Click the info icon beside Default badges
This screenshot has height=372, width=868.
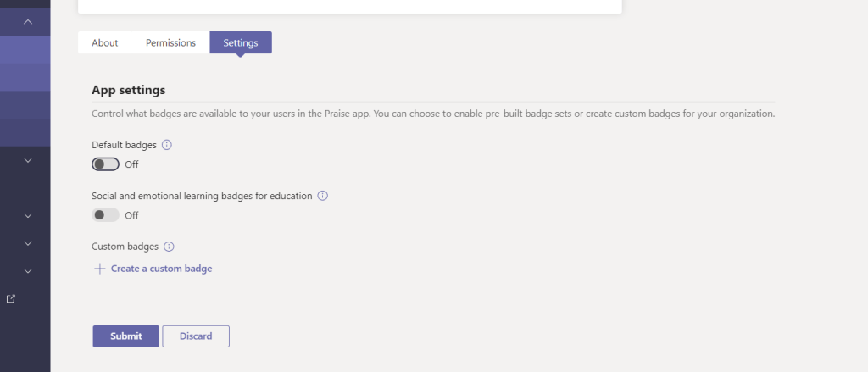pos(167,145)
